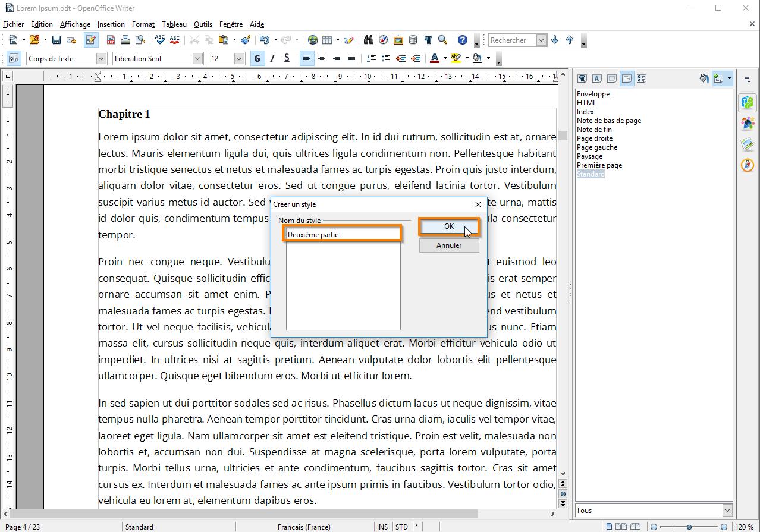The height and width of the screenshot is (532, 760).
Task: Open font size dropdown
Action: (x=239, y=58)
